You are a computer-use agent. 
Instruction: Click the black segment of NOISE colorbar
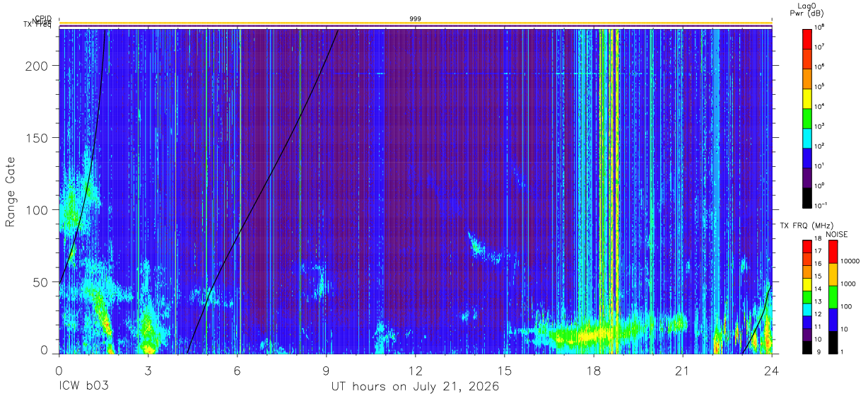pyautogui.click(x=833, y=341)
